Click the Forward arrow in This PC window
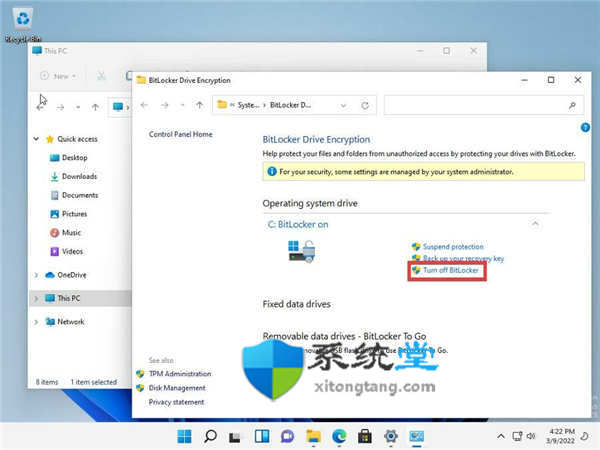 [60, 108]
